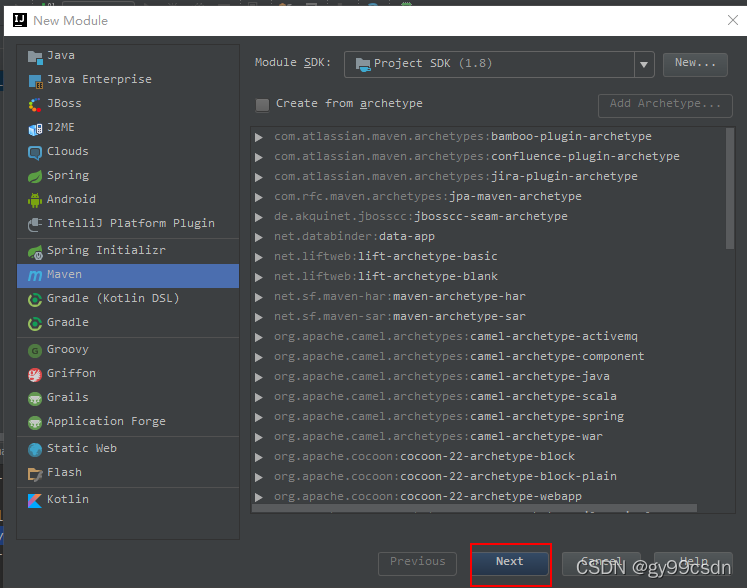
Task: Select the J2ME icon
Action: (x=35, y=129)
